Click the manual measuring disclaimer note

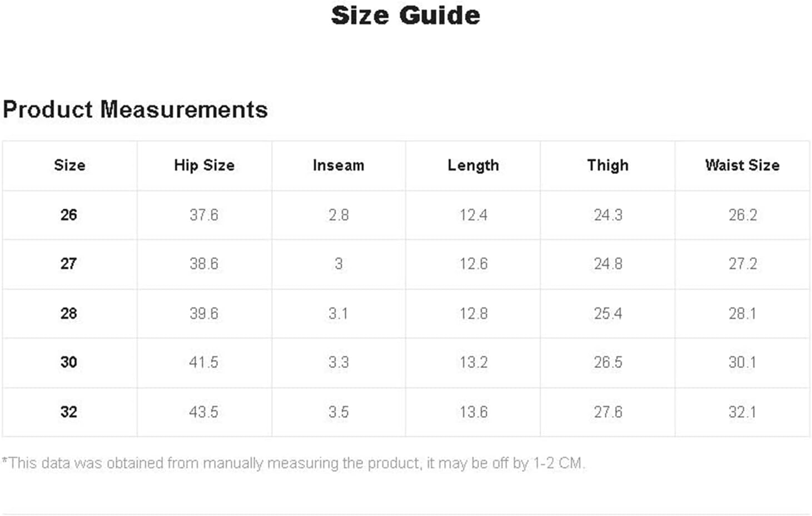(293, 463)
